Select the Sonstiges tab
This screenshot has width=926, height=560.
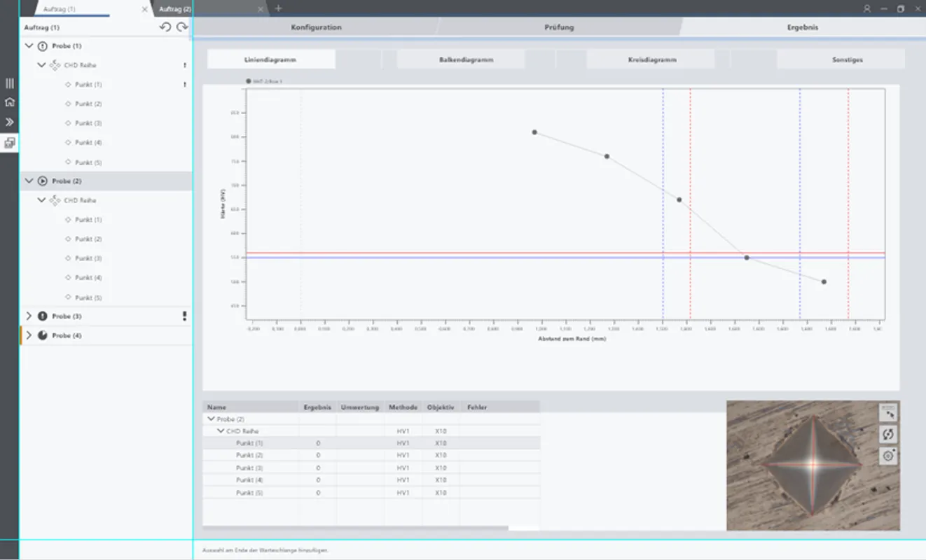point(841,59)
